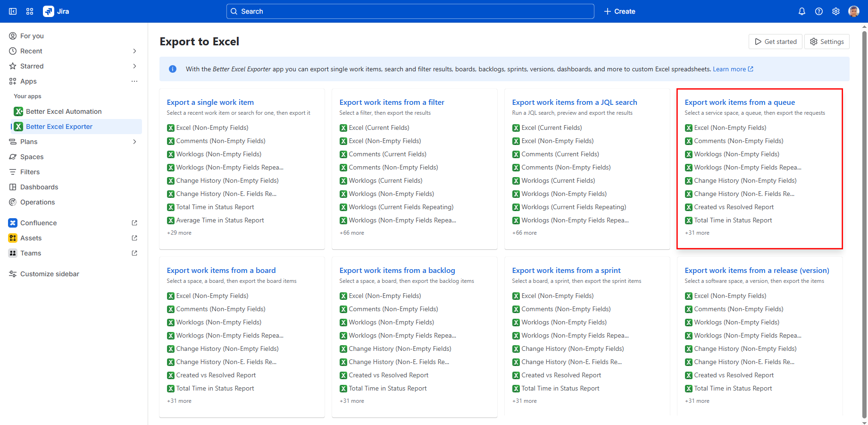Open the help question mark icon
Image resolution: width=868 pixels, height=425 pixels.
(819, 11)
